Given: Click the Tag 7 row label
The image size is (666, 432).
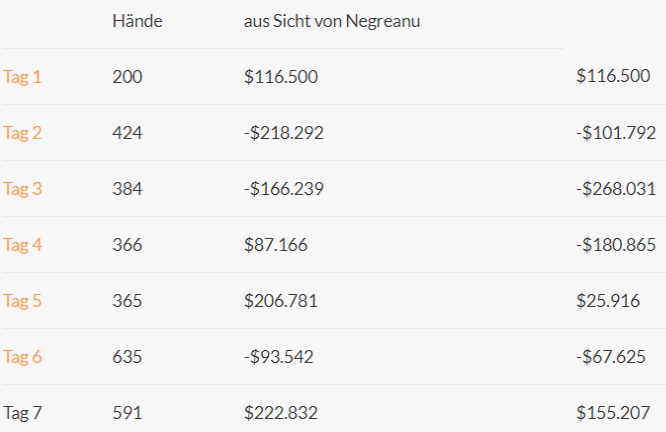Looking at the screenshot, I should click(23, 412).
